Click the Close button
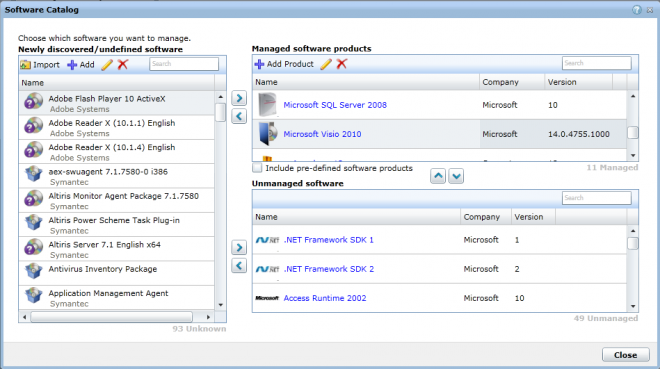The image size is (660, 369). [x=625, y=355]
